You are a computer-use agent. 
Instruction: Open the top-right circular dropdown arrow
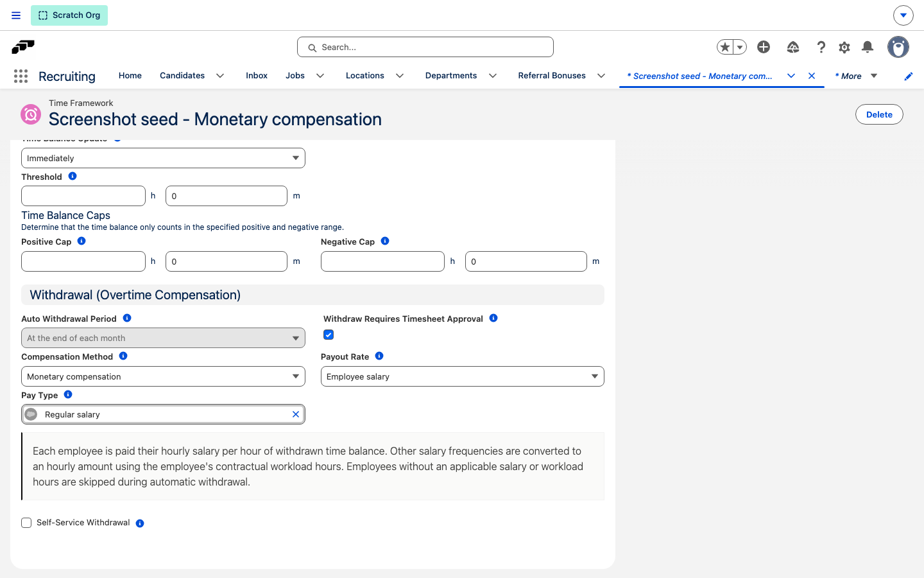pos(903,15)
